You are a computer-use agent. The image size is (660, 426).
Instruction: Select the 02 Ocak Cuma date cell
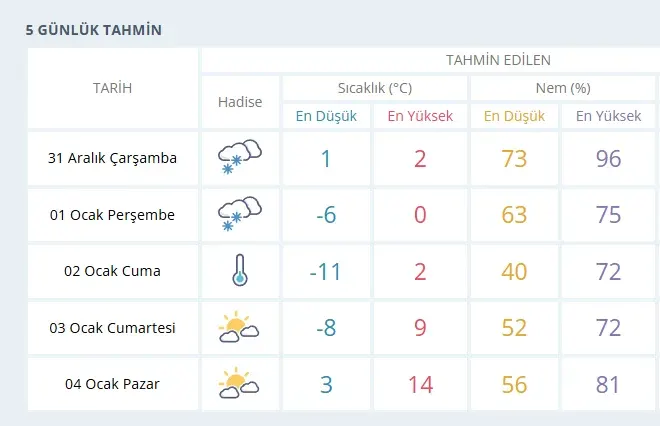(x=112, y=271)
